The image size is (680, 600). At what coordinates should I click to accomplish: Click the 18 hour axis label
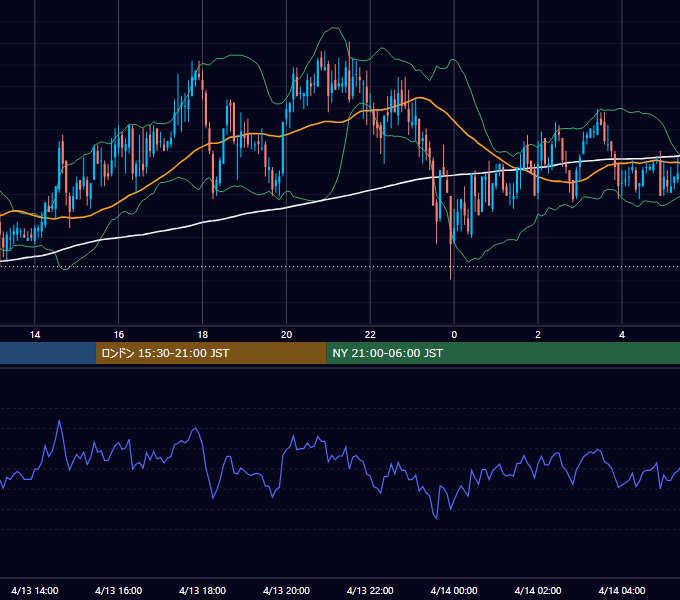click(x=203, y=335)
